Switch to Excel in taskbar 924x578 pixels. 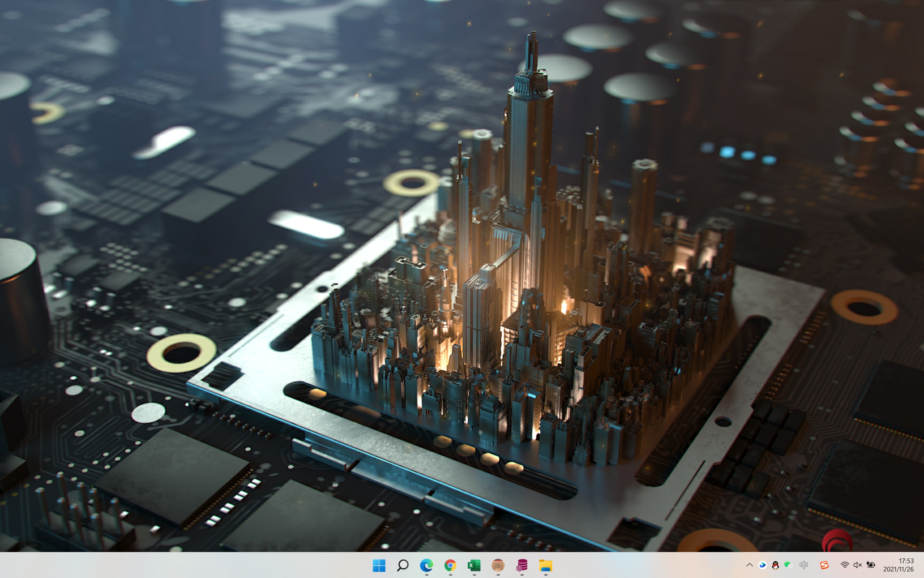coord(474,565)
